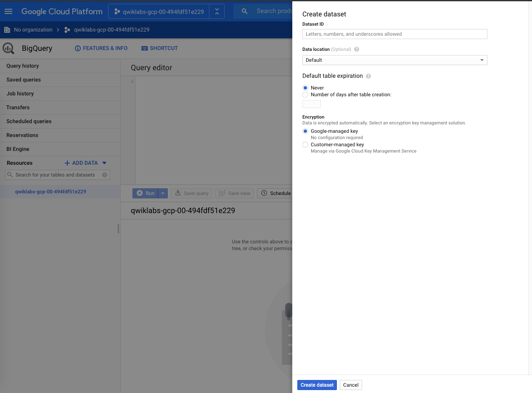Click the Save query button
The image size is (532, 393).
point(192,193)
